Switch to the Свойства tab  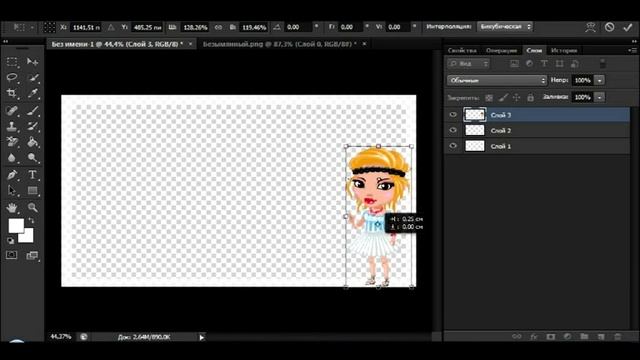point(462,51)
